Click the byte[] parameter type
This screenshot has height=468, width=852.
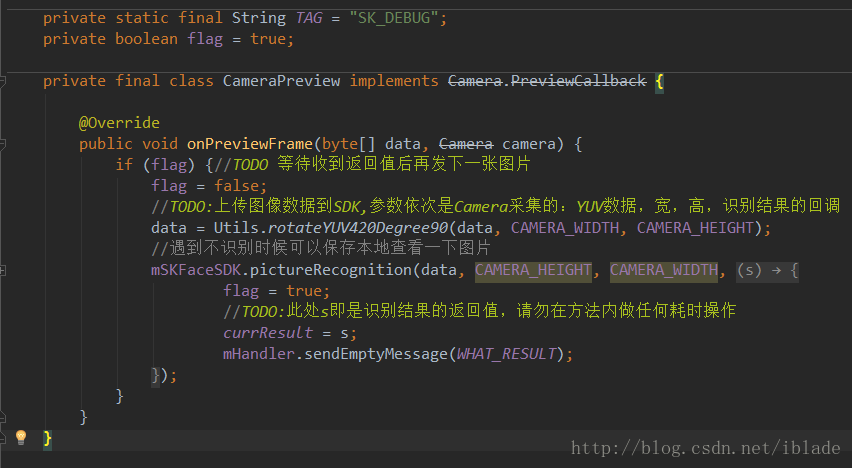point(348,144)
